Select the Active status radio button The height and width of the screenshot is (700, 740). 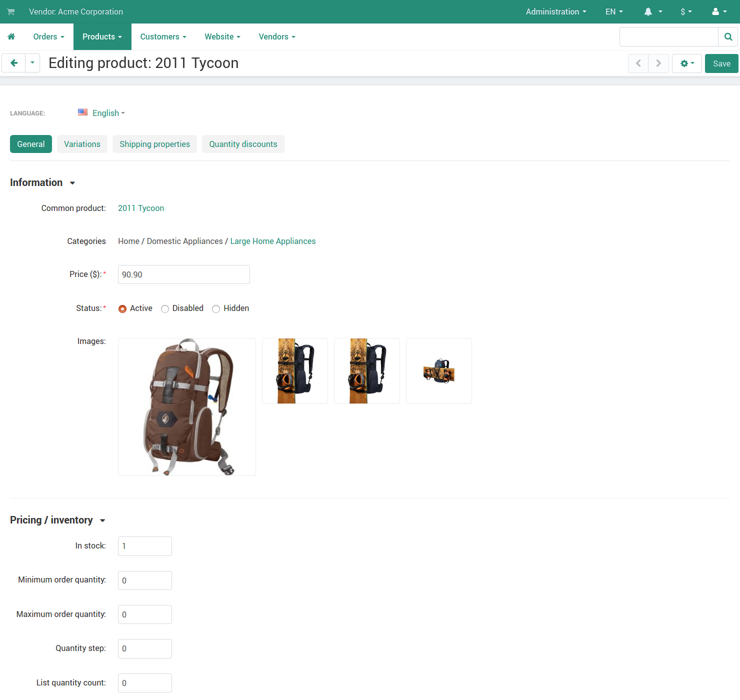tap(122, 309)
